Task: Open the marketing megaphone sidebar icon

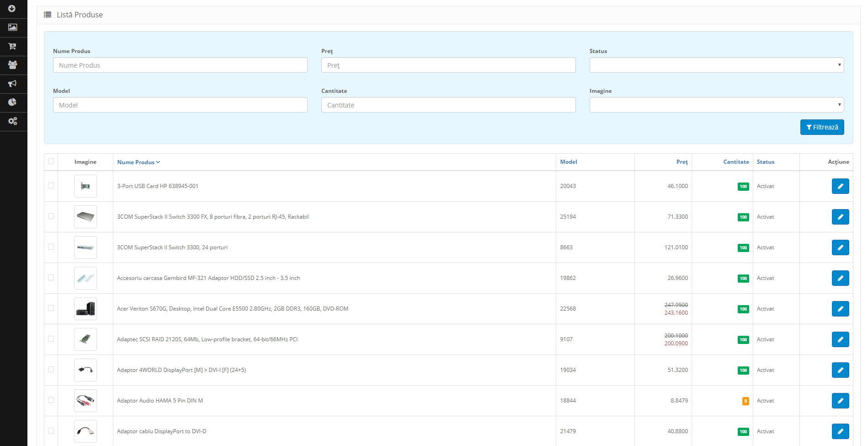Action: coord(12,84)
